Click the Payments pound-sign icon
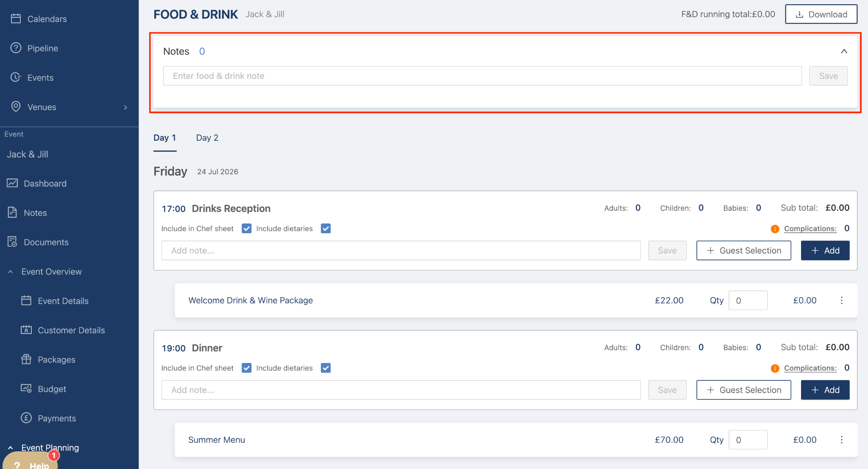Screen dimensions: 868x469 pyautogui.click(x=26, y=418)
